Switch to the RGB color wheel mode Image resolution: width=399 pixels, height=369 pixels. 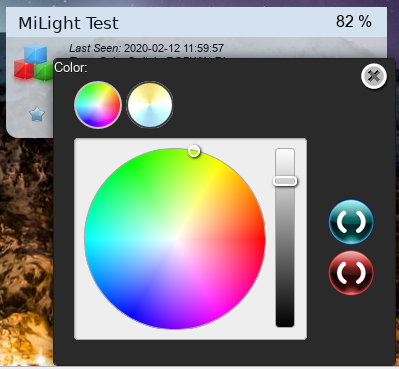pos(98,105)
